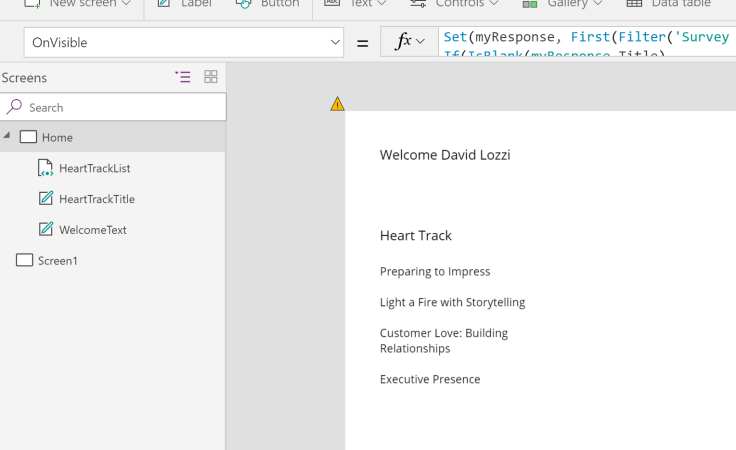Select Customer Love: Building Relationships item

(x=444, y=341)
